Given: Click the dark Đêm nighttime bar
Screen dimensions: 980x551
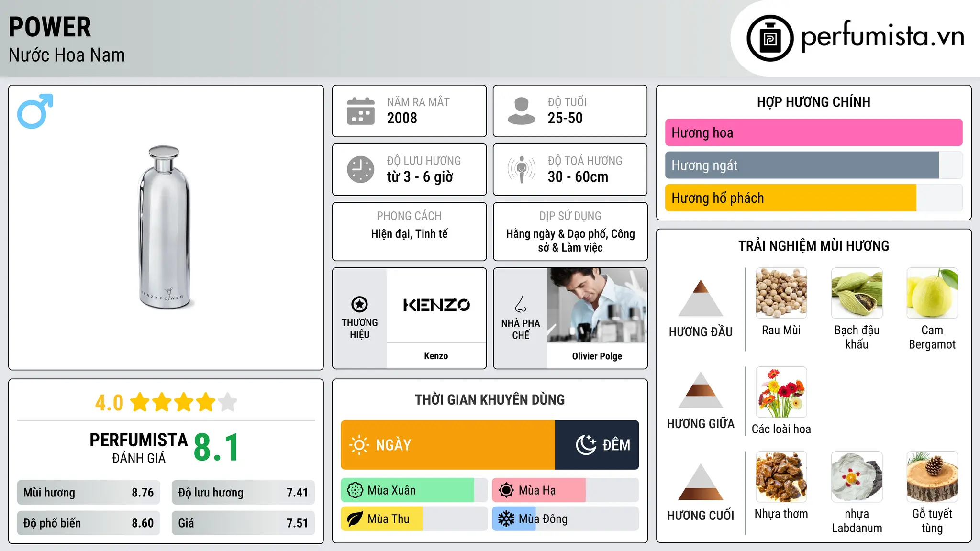Looking at the screenshot, I should 597,445.
